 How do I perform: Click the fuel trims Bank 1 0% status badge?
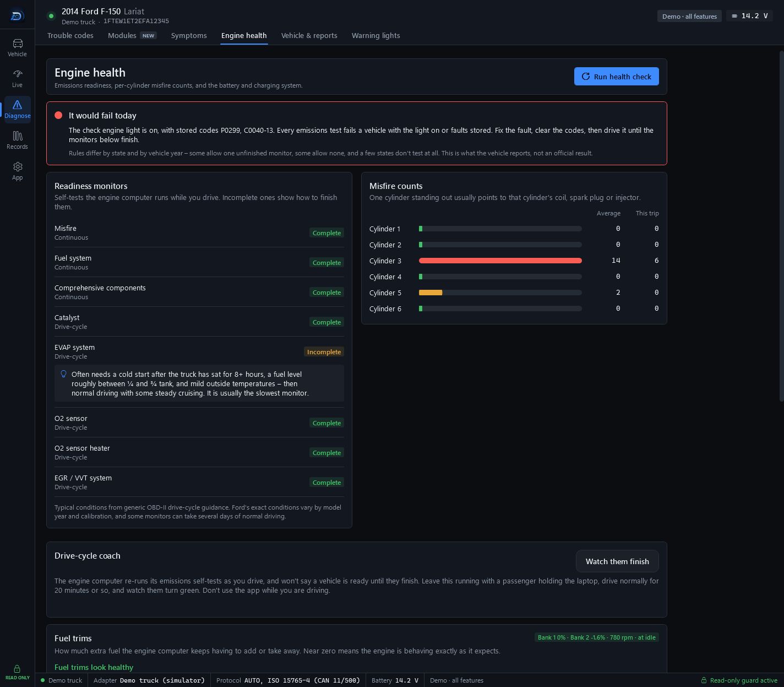coord(597,637)
